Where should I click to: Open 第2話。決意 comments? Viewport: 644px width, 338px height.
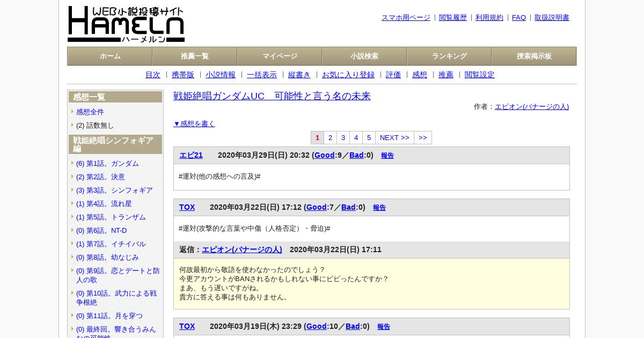[x=100, y=177]
